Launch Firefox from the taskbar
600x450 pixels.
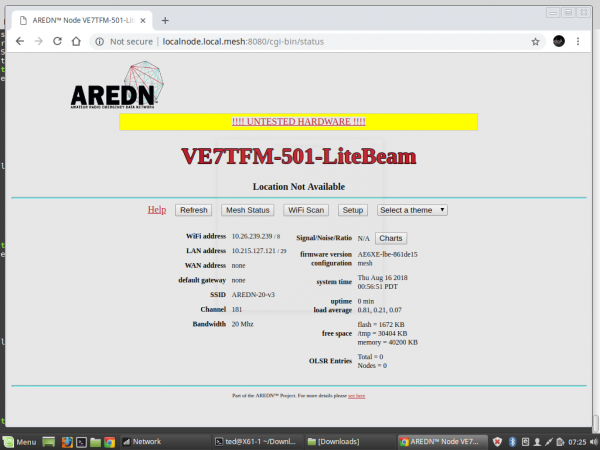(x=67, y=442)
